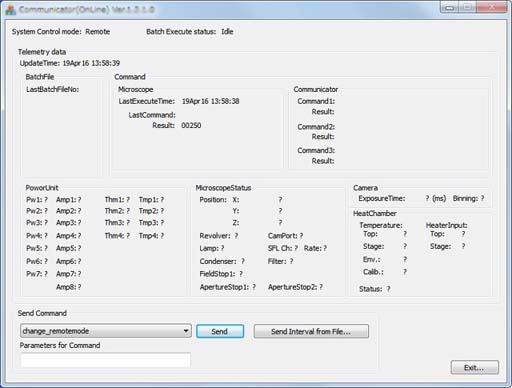Screen dimensions: 512x388
Task: Click the Result value 00250
Action: (x=191, y=125)
